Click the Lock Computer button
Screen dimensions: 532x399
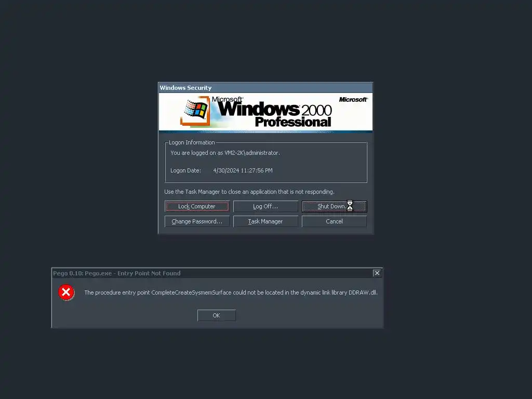pyautogui.click(x=197, y=206)
